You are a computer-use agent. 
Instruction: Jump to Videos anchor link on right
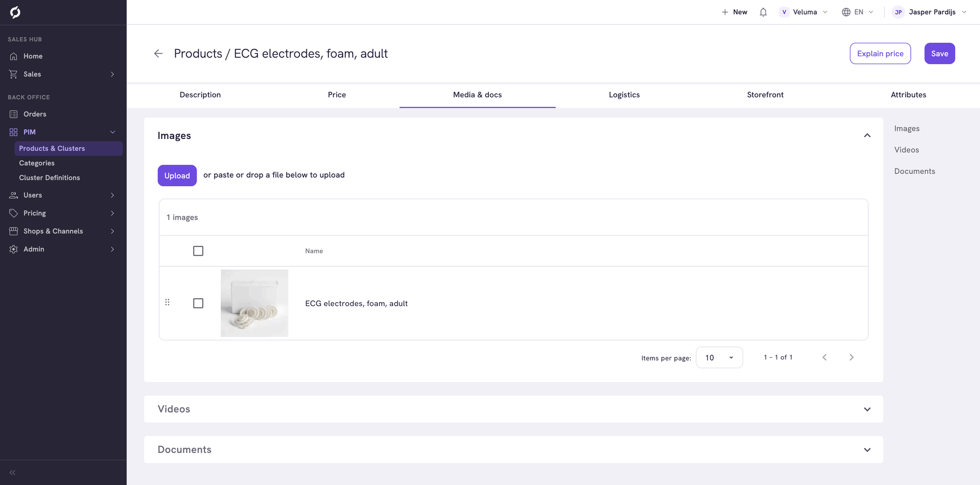(906, 150)
